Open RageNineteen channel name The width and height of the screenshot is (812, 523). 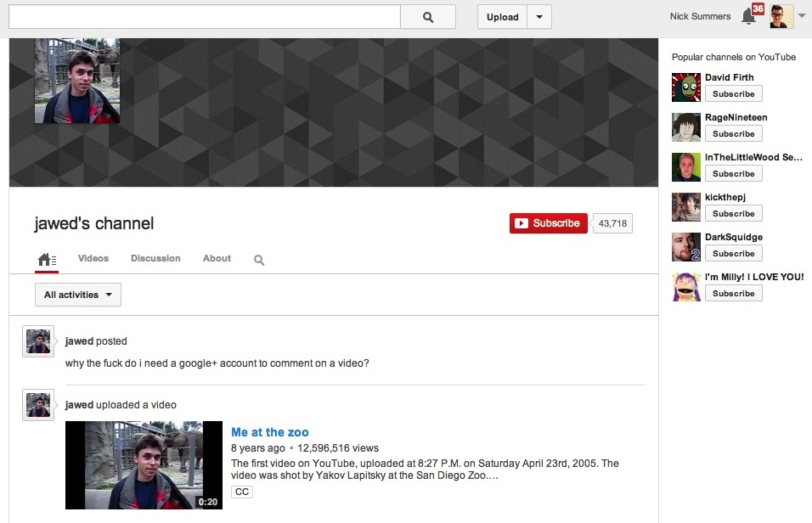736,117
